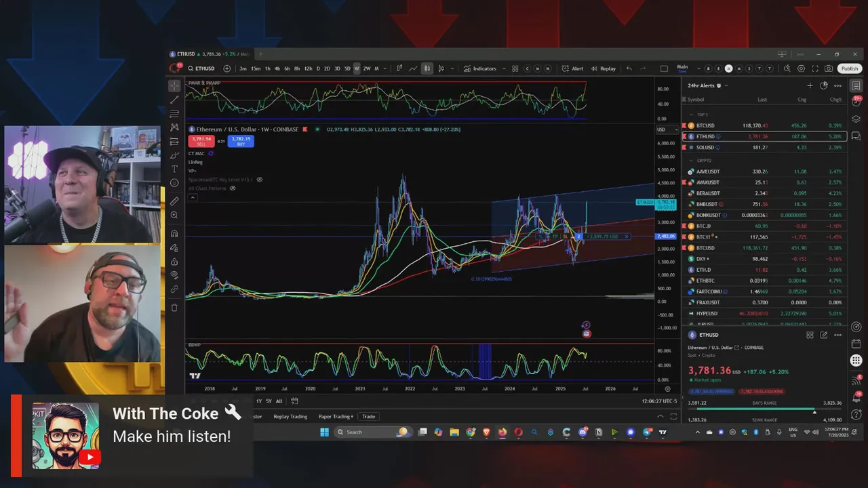Open the layout setup square icon
The width and height of the screenshot is (868, 488).
coord(664,68)
